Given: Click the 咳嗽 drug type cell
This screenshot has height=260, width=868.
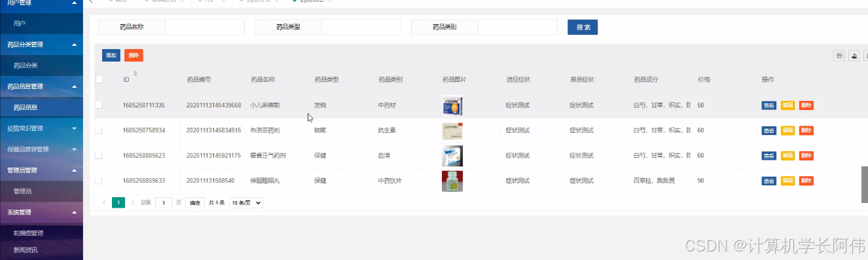Looking at the screenshot, I should pyautogui.click(x=320, y=130).
